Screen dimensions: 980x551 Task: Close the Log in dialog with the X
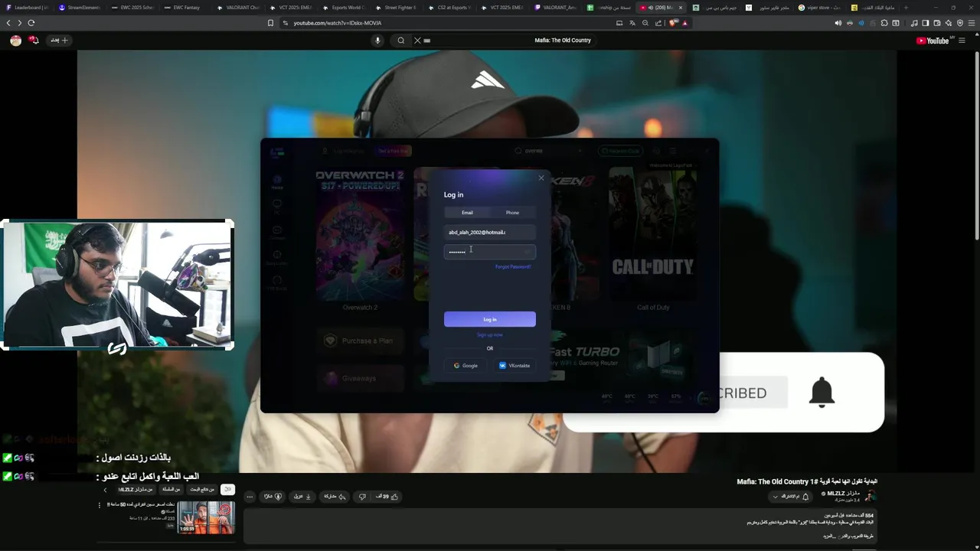541,178
